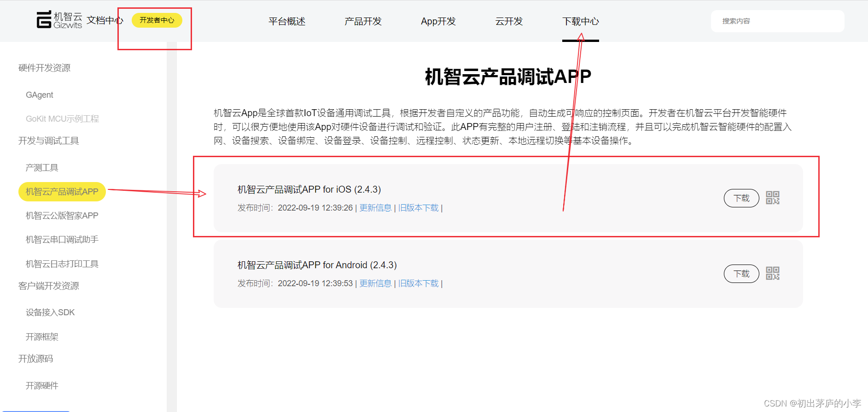This screenshot has width=868, height=412.
Task: Open GAgent in the sidebar
Action: (x=39, y=95)
